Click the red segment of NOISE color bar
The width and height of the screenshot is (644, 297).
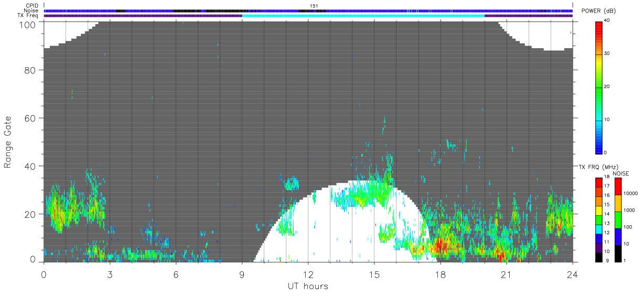[618, 186]
